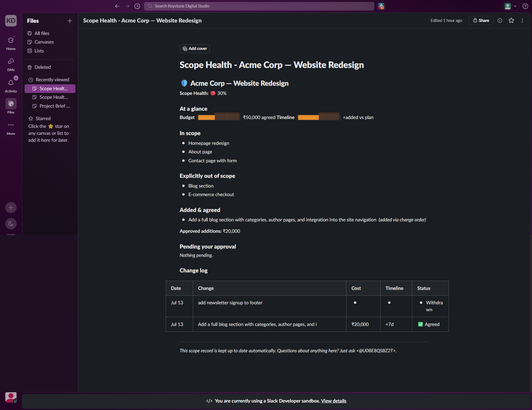Click the sandbox code brackets icon
Screen dimensions: 532x410
[x=209, y=401]
